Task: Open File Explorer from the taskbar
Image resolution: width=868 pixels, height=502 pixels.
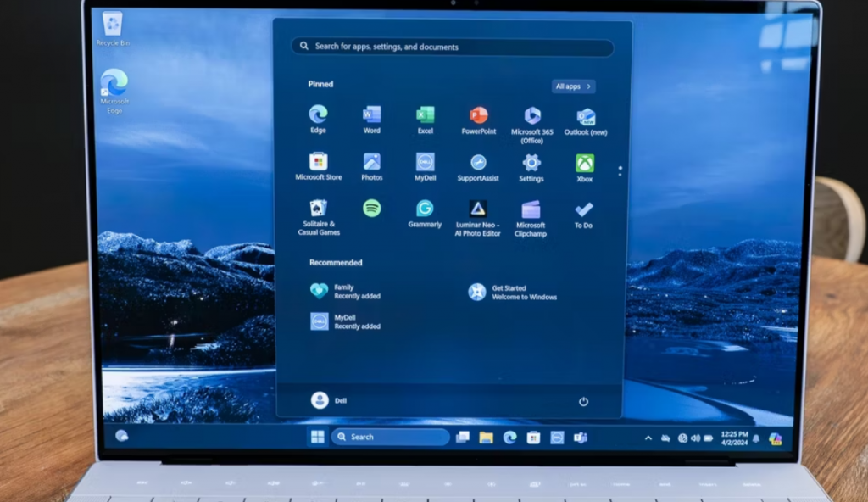Action: [x=486, y=438]
